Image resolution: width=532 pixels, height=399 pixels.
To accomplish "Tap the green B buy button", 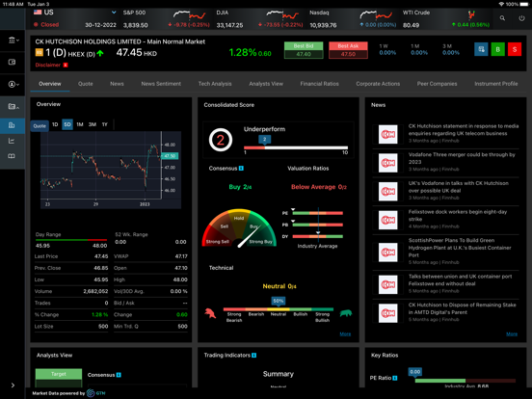I will tap(497, 49).
